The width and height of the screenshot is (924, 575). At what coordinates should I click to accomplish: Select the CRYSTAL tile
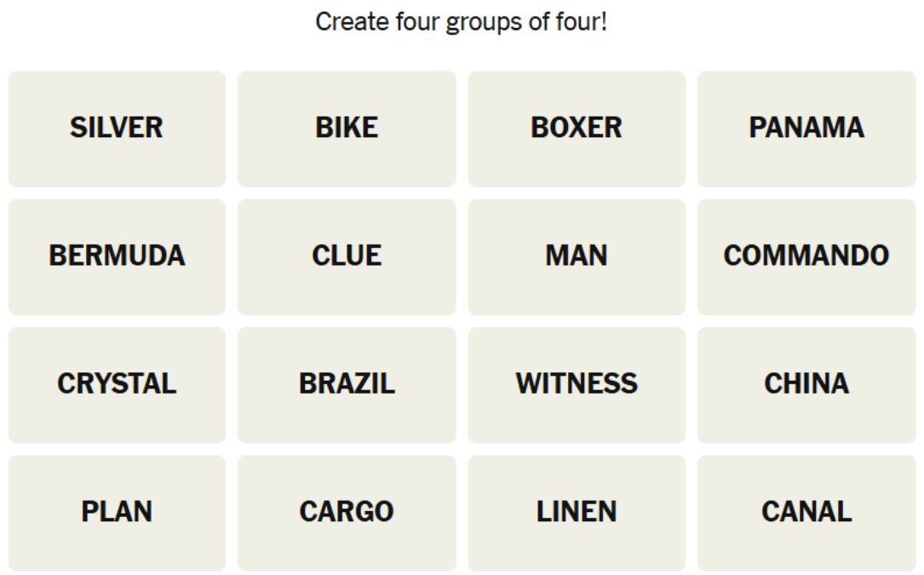[x=117, y=384]
